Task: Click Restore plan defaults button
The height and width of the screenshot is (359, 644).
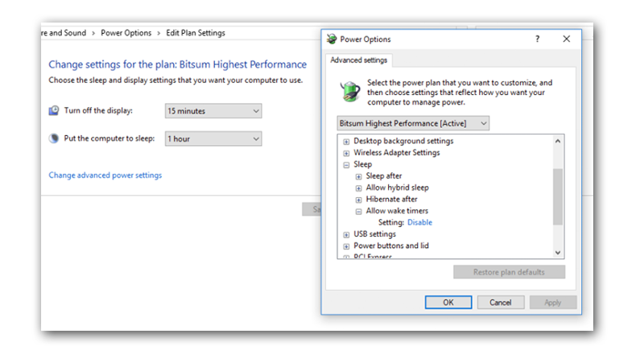Action: (509, 272)
